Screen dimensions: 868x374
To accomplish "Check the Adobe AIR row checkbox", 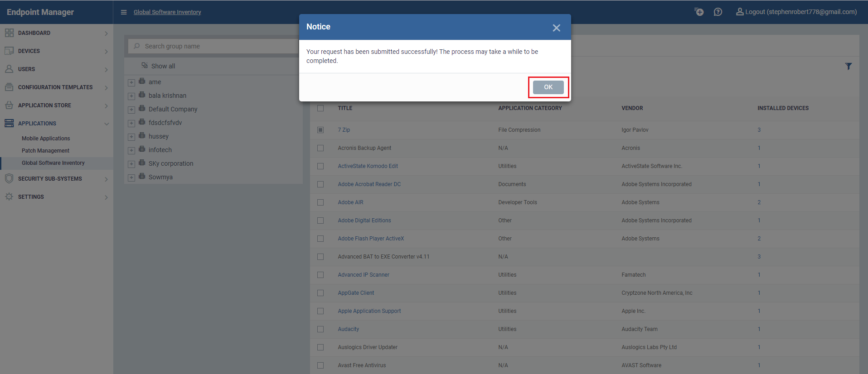I will pos(320,202).
